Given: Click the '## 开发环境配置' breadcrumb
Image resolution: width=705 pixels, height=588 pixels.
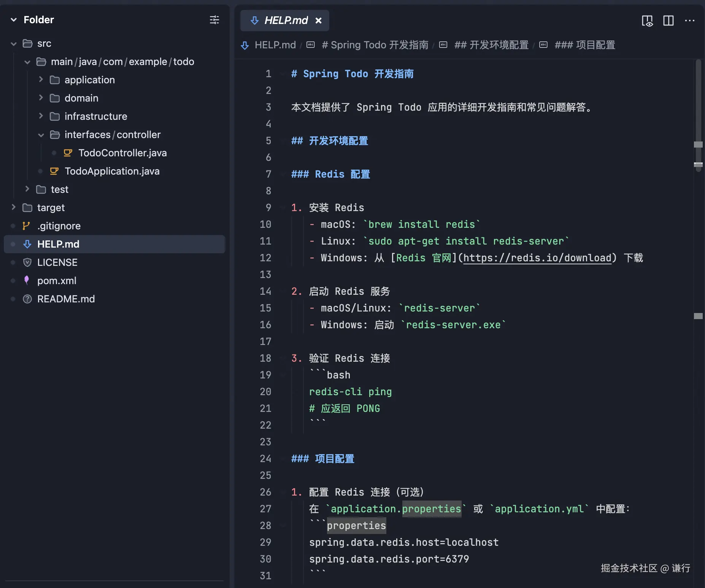Looking at the screenshot, I should point(491,45).
